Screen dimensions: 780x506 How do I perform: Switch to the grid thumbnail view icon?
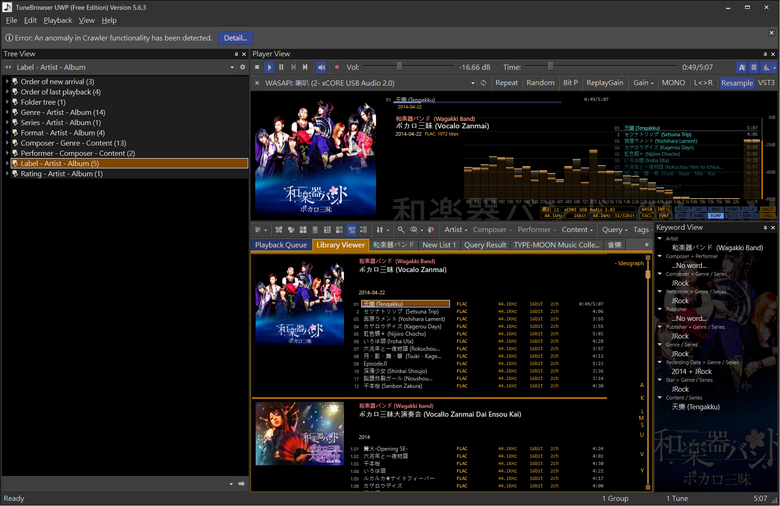pos(303,230)
